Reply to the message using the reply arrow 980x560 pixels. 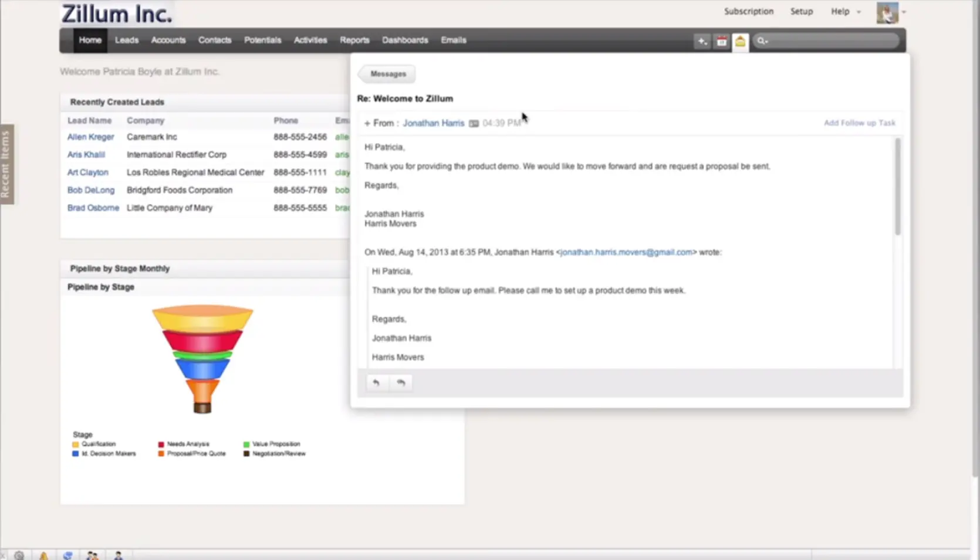(x=377, y=382)
